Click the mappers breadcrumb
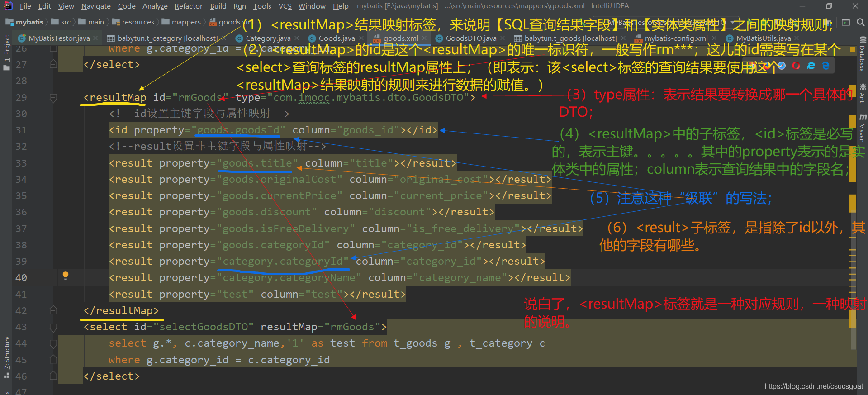Viewport: 868px width, 395px height. coord(186,22)
